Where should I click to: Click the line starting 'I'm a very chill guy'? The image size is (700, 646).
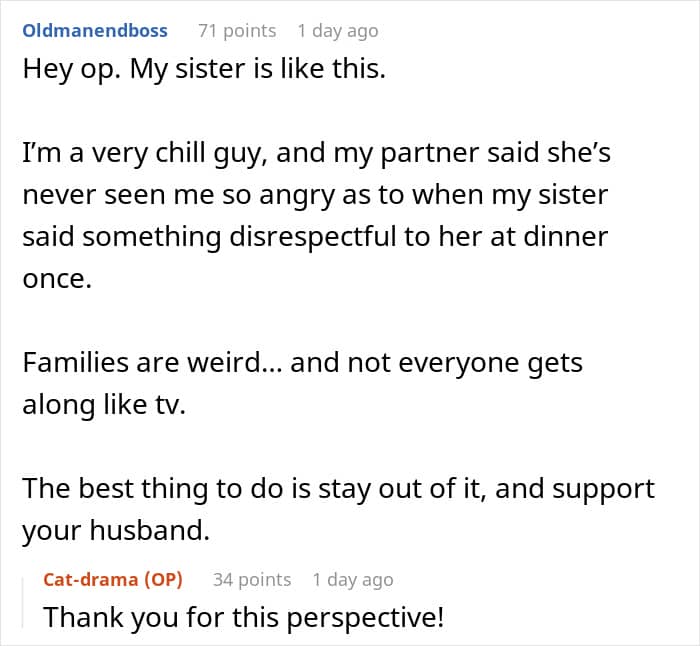317,153
